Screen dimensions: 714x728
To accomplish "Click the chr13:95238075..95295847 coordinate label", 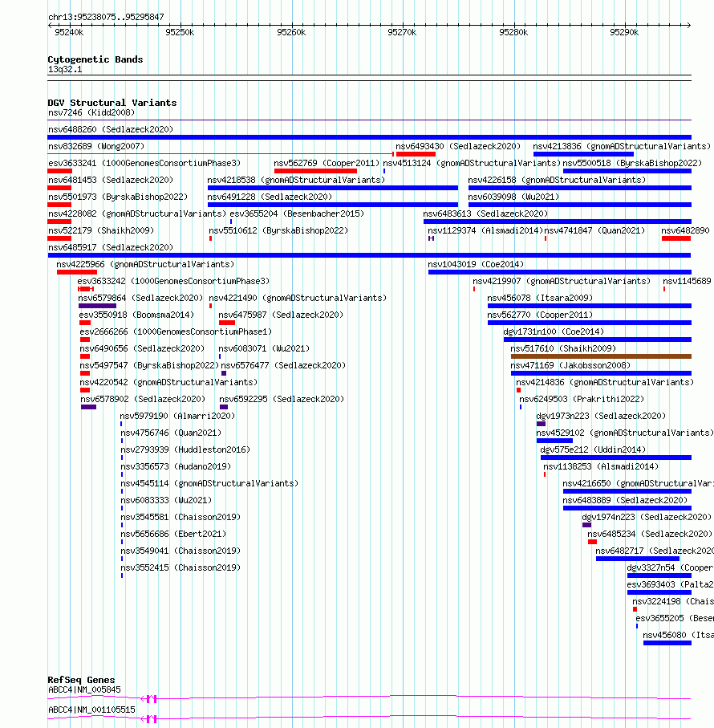I will 106,17.
